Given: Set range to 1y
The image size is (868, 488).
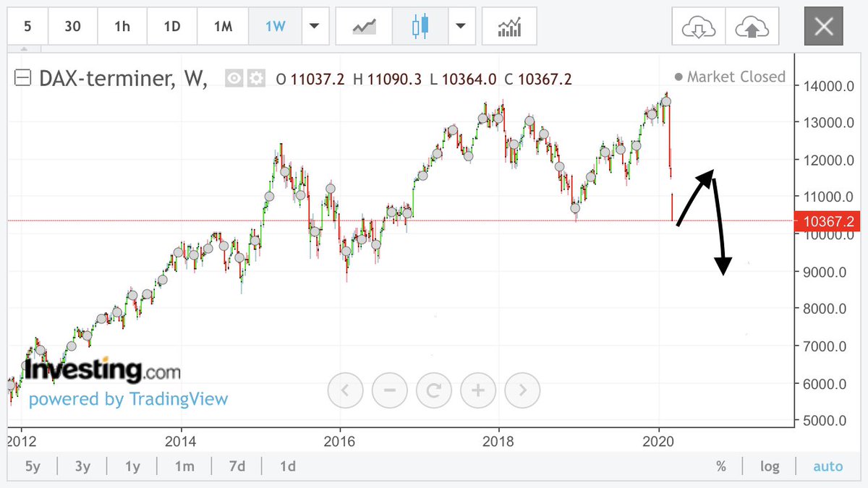Looking at the screenshot, I should (x=132, y=466).
